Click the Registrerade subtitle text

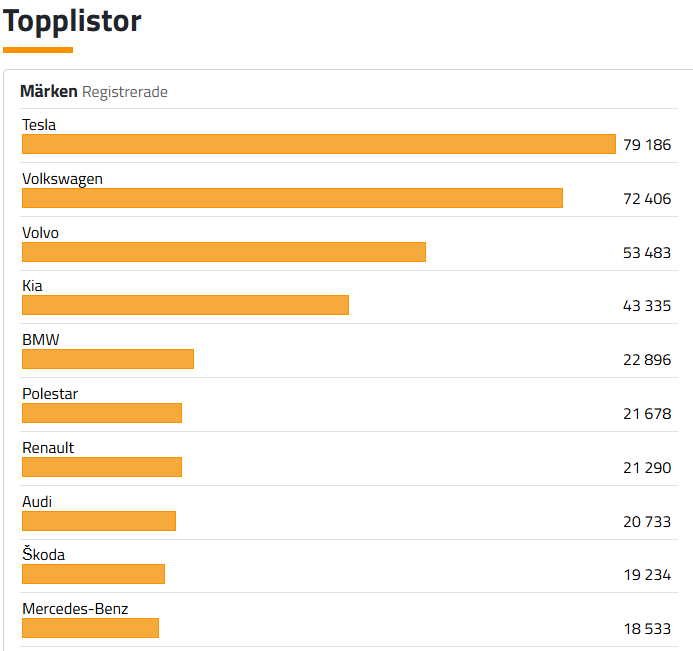[125, 92]
